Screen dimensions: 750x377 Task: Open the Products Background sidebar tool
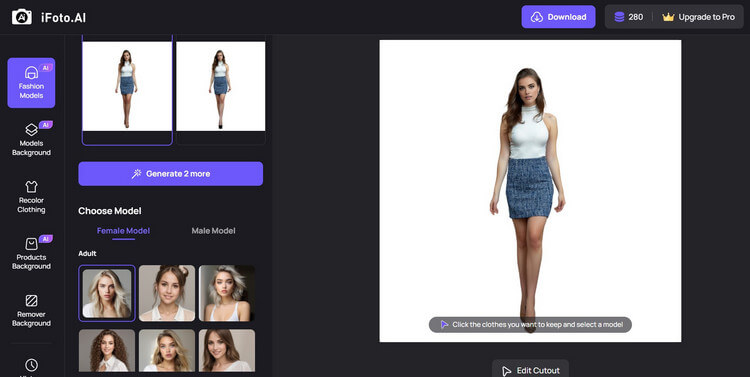31,253
